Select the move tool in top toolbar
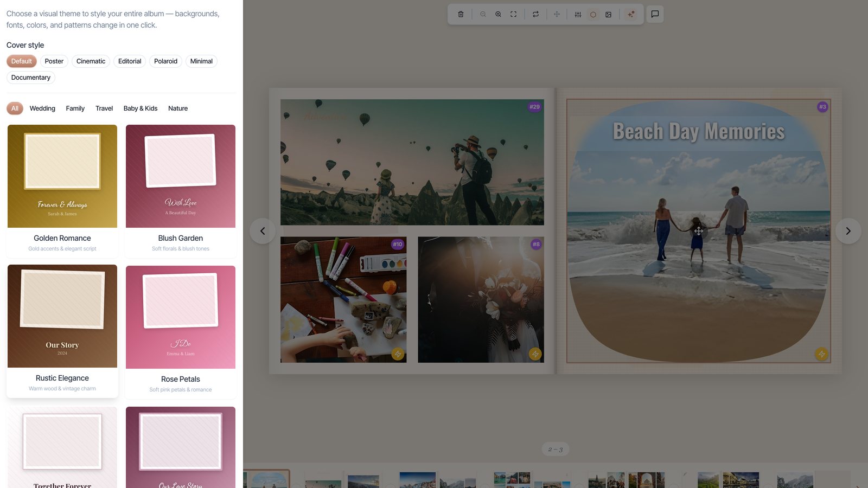Screen dimensions: 868x488 pyautogui.click(x=557, y=14)
